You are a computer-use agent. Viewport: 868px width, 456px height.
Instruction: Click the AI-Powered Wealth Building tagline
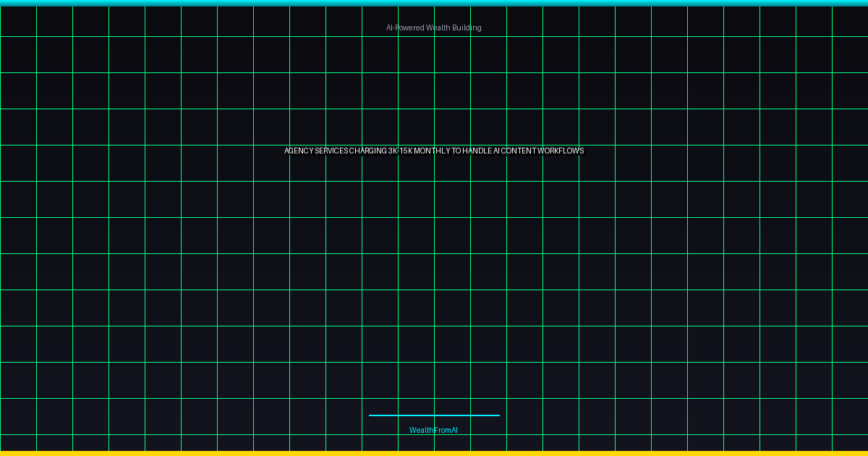pos(433,28)
